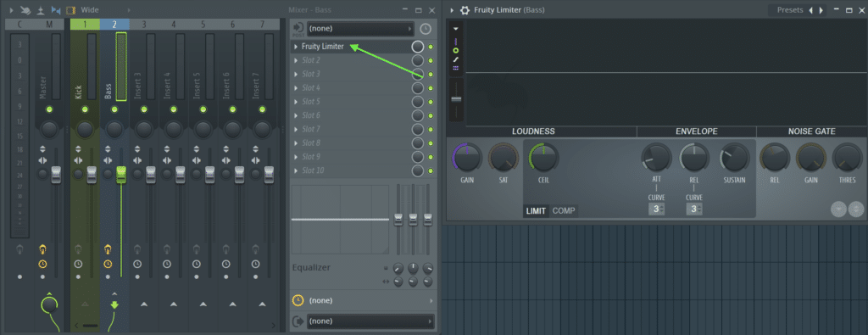Select the Current track C header
Viewport: 868px width, 335px height.
pyautogui.click(x=20, y=24)
